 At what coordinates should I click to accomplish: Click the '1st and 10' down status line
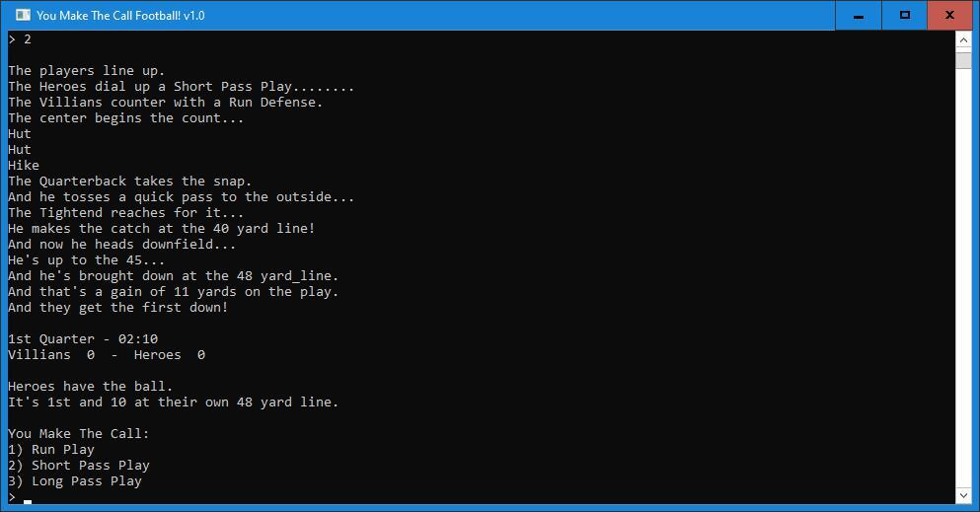point(173,402)
